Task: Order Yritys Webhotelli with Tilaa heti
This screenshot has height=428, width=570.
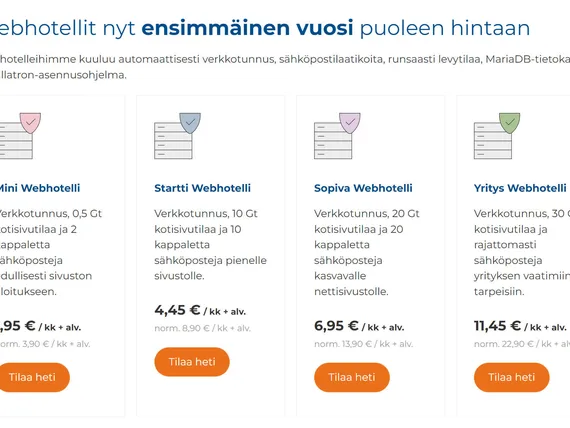Action: 511,377
